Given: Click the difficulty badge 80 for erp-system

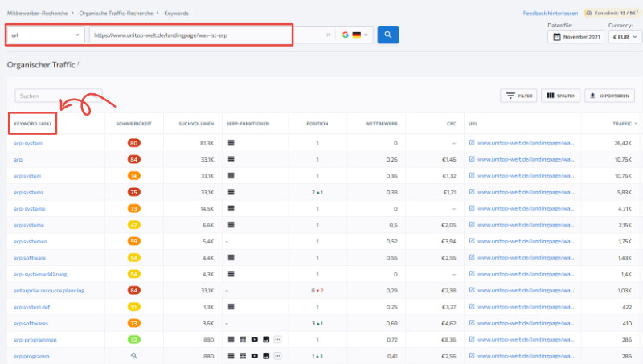Looking at the screenshot, I should [133, 143].
